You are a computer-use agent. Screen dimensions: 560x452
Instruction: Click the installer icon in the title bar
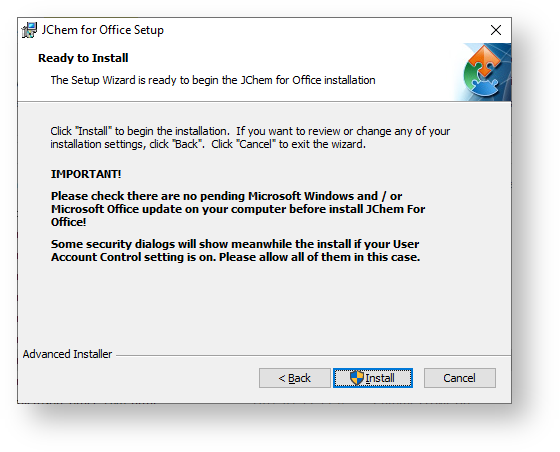[x=29, y=30]
